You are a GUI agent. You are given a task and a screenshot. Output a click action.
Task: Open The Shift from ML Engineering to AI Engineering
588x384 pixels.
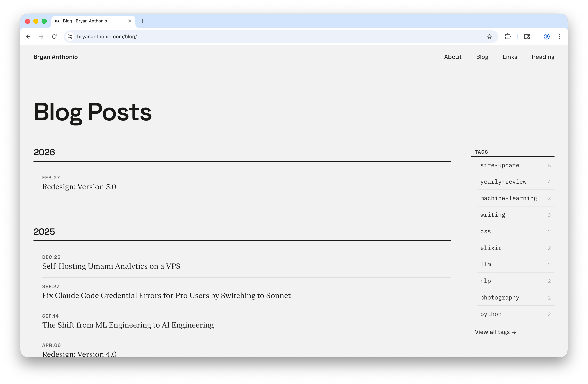pyautogui.click(x=128, y=325)
